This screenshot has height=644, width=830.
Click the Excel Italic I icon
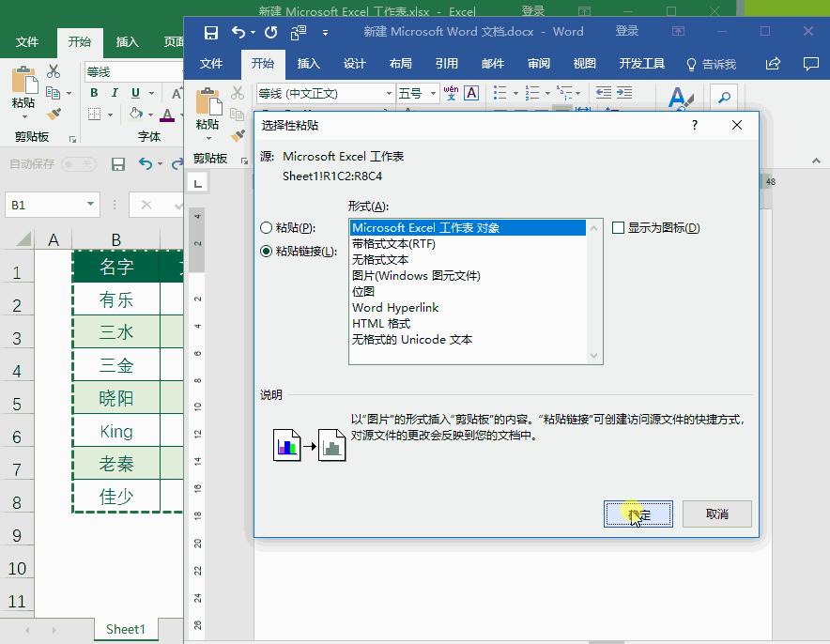pos(115,93)
